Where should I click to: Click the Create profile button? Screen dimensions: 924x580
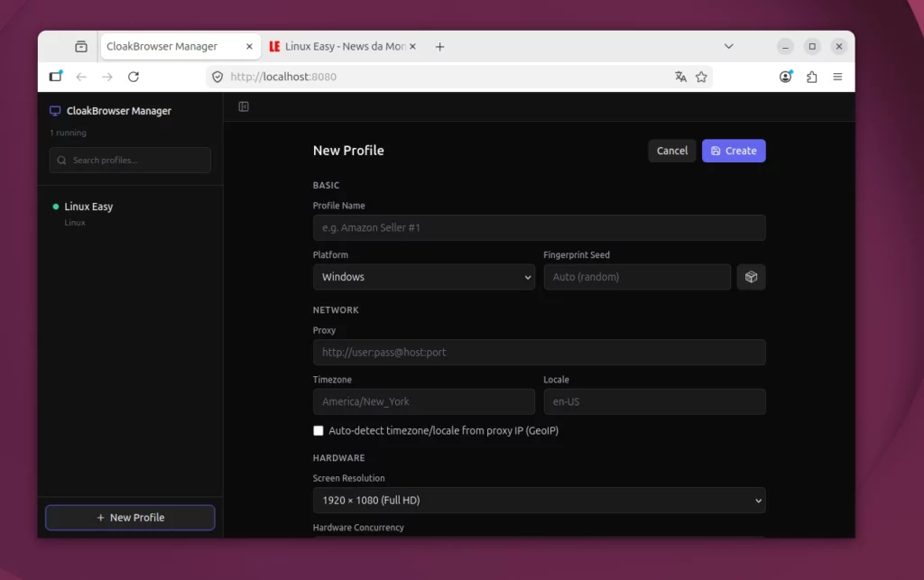point(734,151)
